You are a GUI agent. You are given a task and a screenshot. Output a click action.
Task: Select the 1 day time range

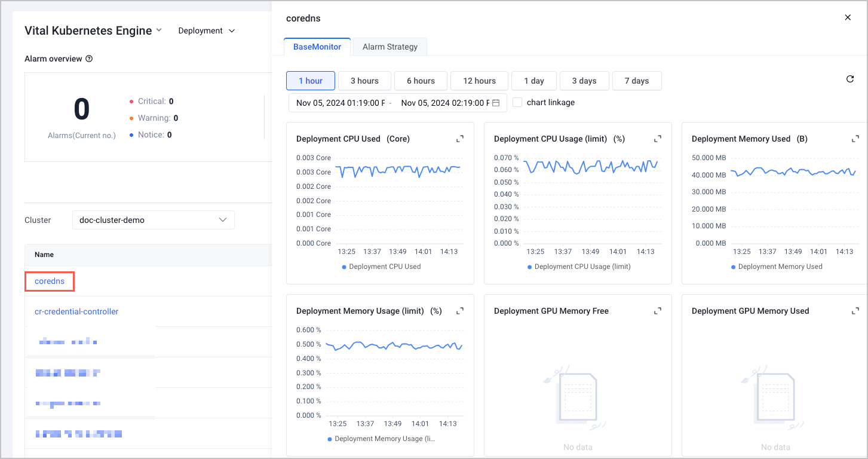[x=534, y=81]
